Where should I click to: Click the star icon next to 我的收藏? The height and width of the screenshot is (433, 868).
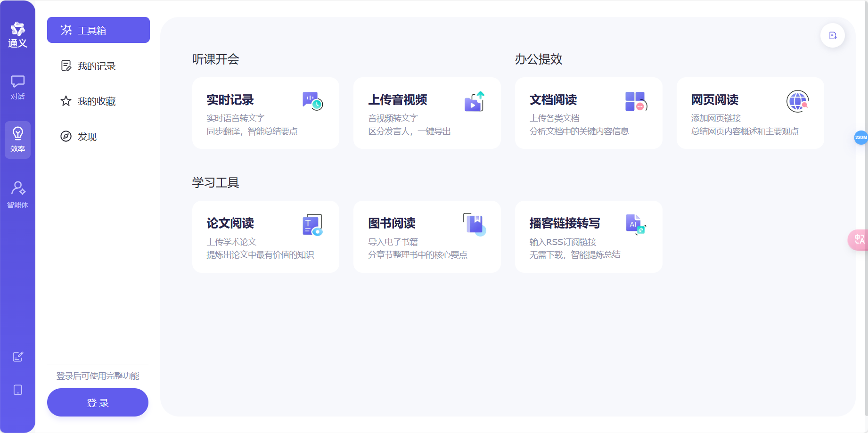click(66, 101)
